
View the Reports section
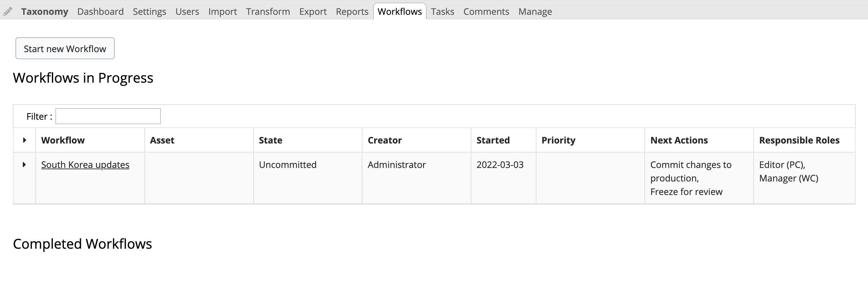click(352, 11)
